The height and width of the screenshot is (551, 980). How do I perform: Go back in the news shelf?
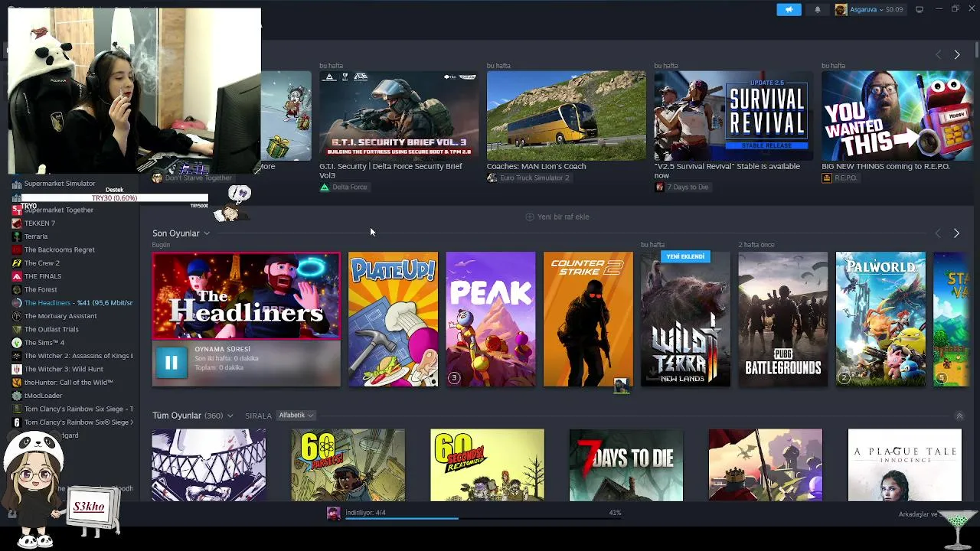938,55
